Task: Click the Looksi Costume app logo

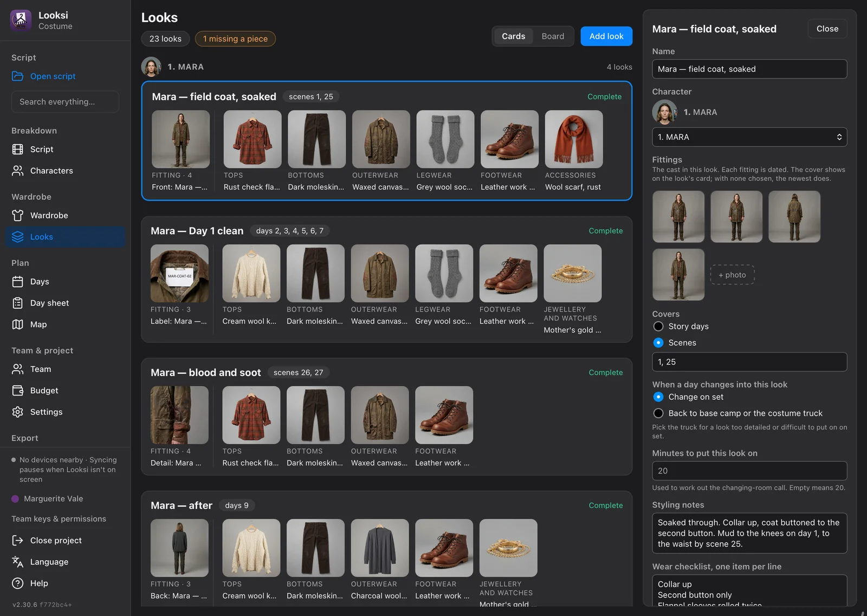Action: tap(21, 20)
